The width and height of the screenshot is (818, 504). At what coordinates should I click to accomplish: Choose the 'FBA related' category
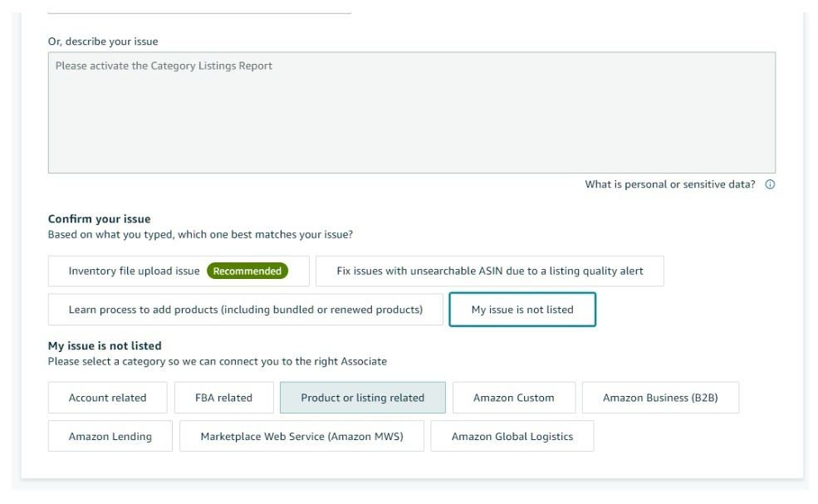click(223, 398)
